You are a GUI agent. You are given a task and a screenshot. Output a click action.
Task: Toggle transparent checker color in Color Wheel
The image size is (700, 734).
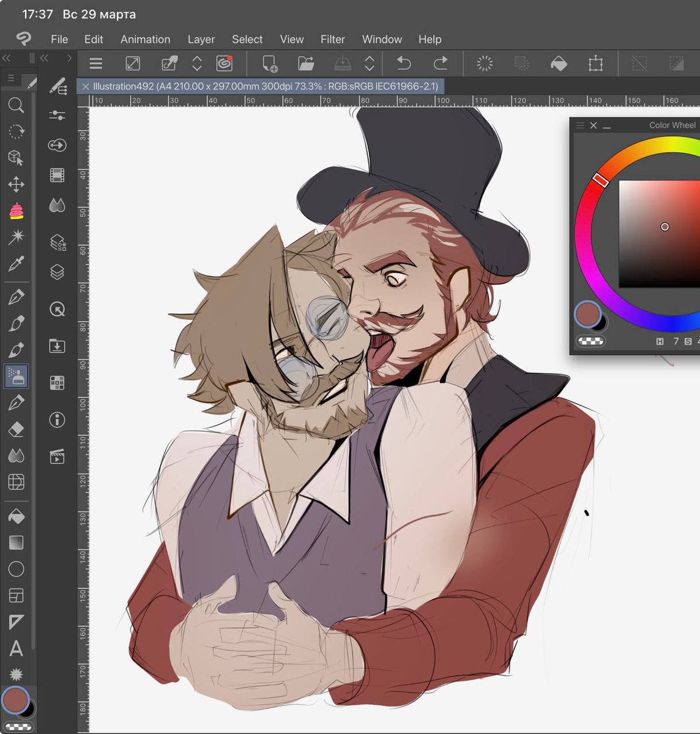point(591,341)
